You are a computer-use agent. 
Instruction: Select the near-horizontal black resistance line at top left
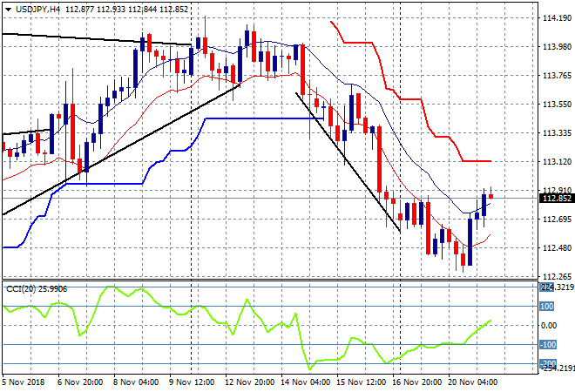tap(97, 39)
